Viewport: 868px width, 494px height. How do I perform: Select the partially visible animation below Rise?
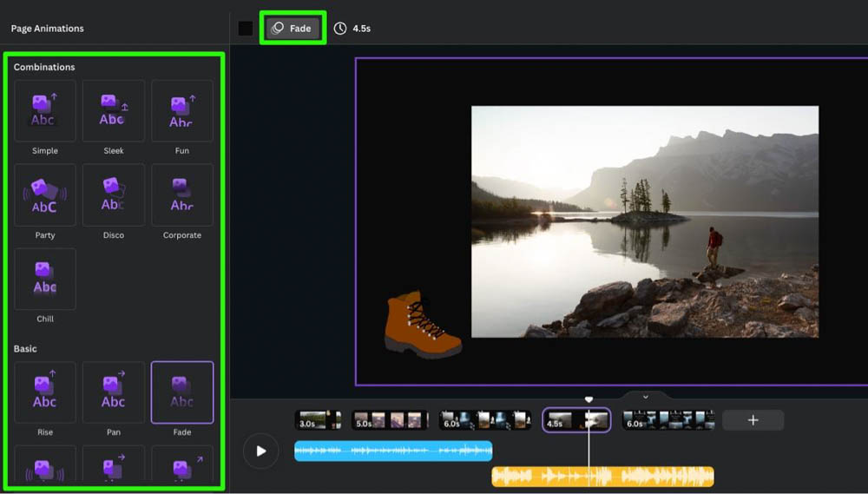(x=45, y=464)
